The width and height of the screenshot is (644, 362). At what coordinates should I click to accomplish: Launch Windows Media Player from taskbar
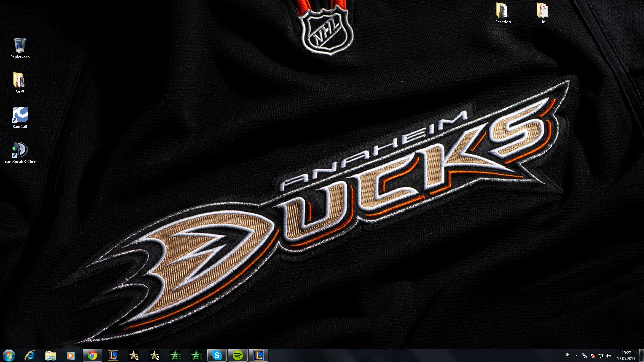click(x=71, y=355)
